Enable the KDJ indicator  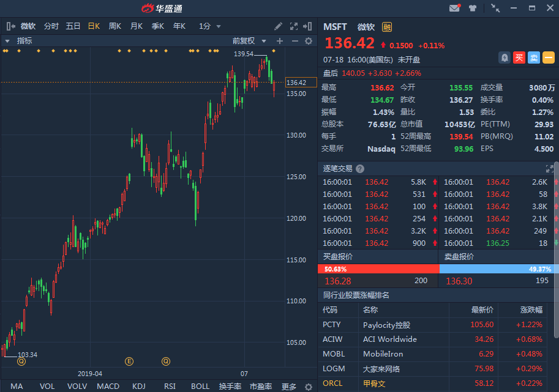139,386
